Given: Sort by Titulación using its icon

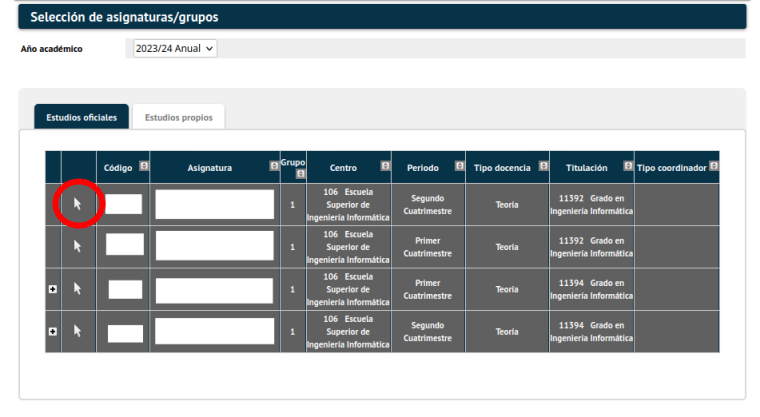Looking at the screenshot, I should (x=628, y=166).
